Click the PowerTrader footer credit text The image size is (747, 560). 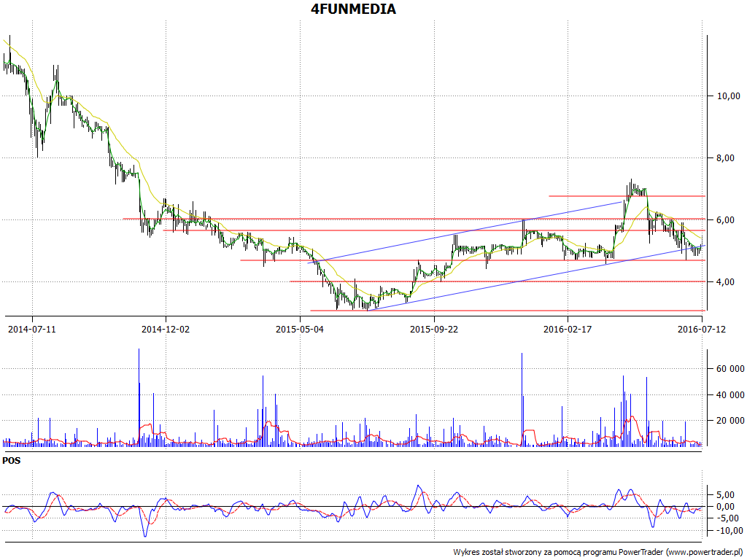[600, 553]
